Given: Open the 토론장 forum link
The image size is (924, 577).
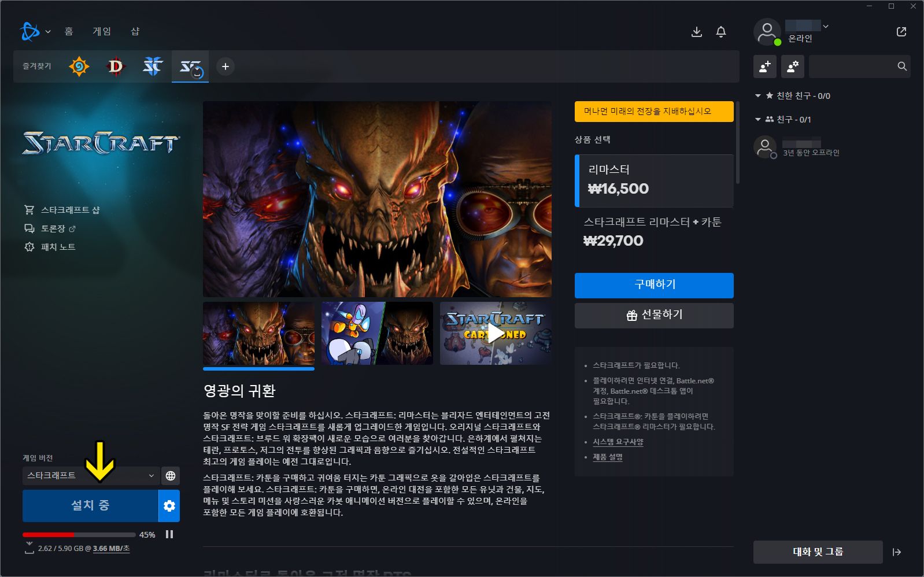Looking at the screenshot, I should [x=53, y=228].
